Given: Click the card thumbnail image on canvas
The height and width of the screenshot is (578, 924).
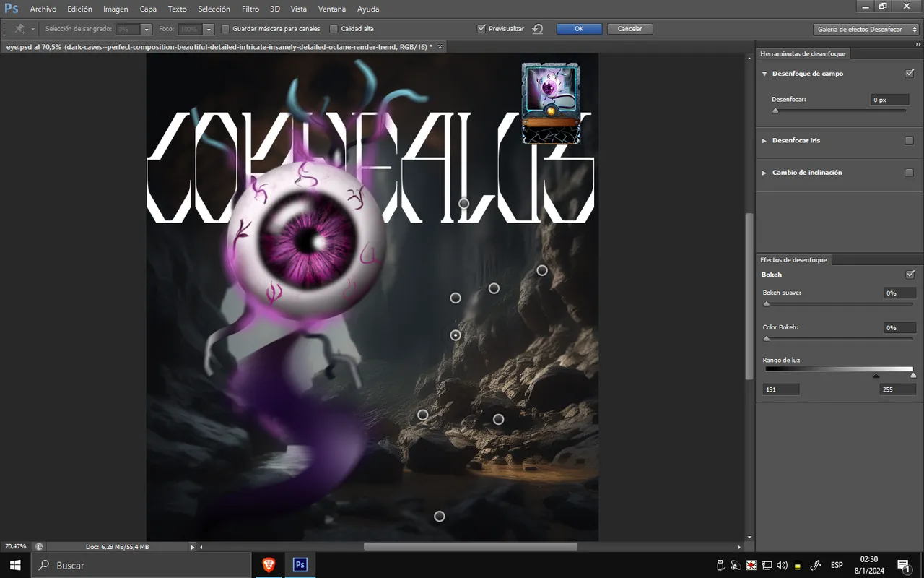Looking at the screenshot, I should [551, 103].
